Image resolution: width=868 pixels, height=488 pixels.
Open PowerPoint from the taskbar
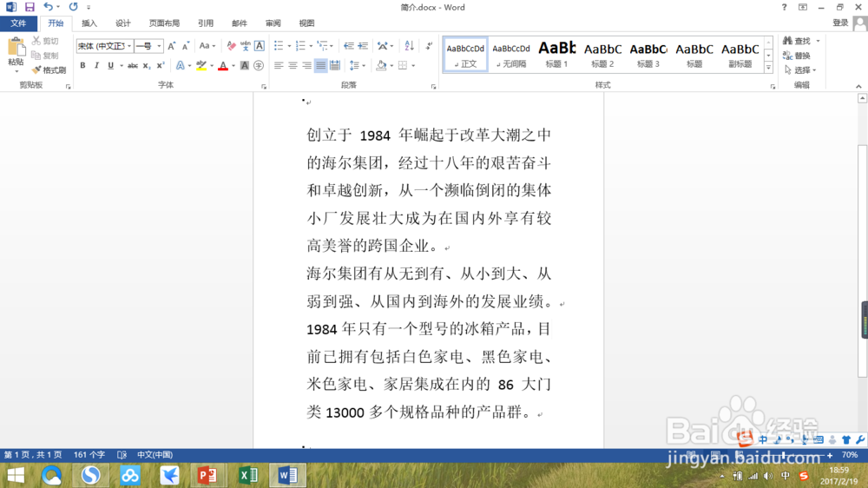pos(207,475)
